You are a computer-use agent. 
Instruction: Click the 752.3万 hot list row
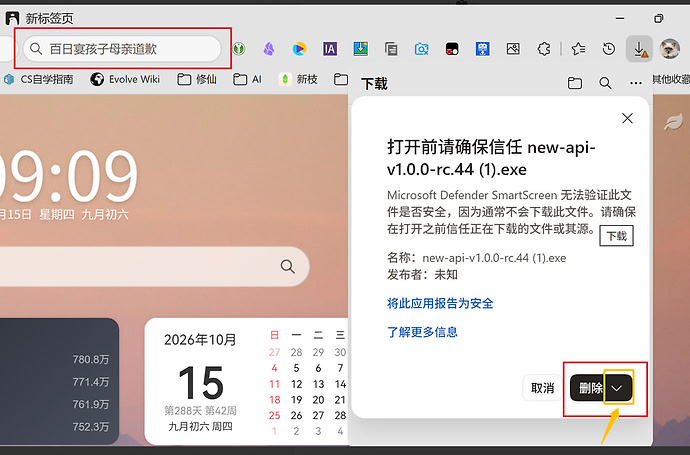[59, 427]
